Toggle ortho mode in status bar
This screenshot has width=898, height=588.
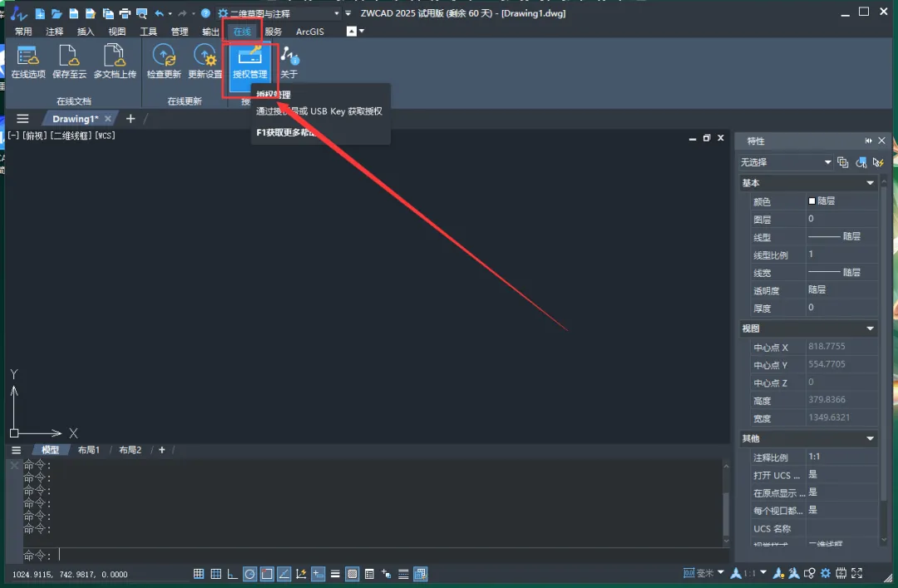pos(233,574)
